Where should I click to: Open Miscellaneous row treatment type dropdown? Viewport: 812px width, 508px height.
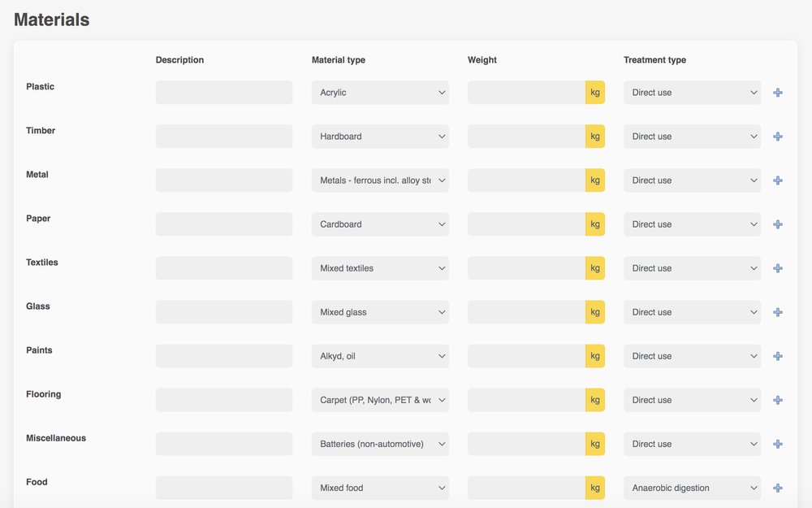pos(693,445)
